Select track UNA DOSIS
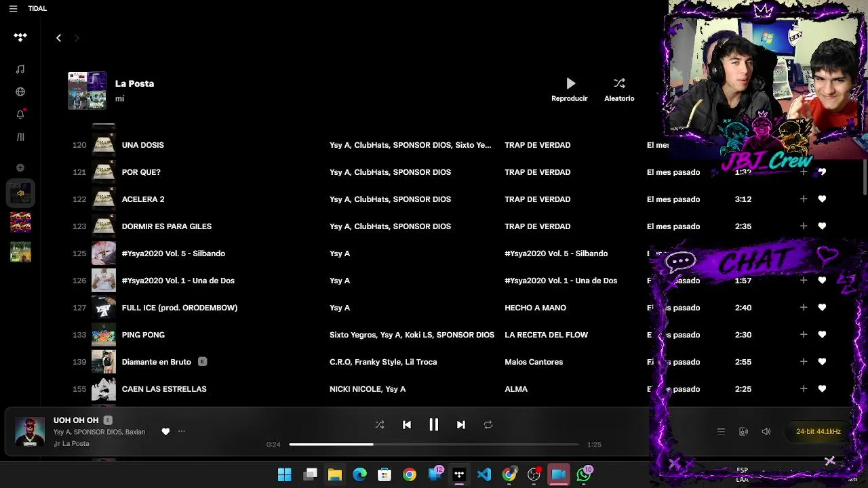 [x=143, y=145]
